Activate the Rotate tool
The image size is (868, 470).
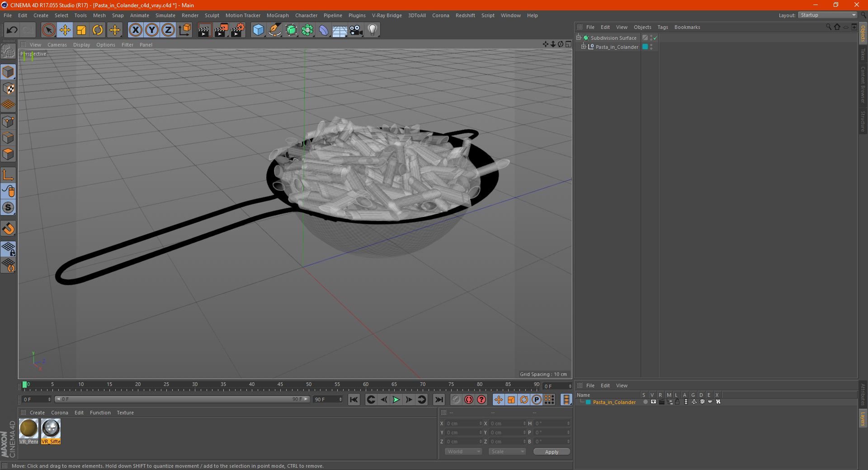click(98, 30)
